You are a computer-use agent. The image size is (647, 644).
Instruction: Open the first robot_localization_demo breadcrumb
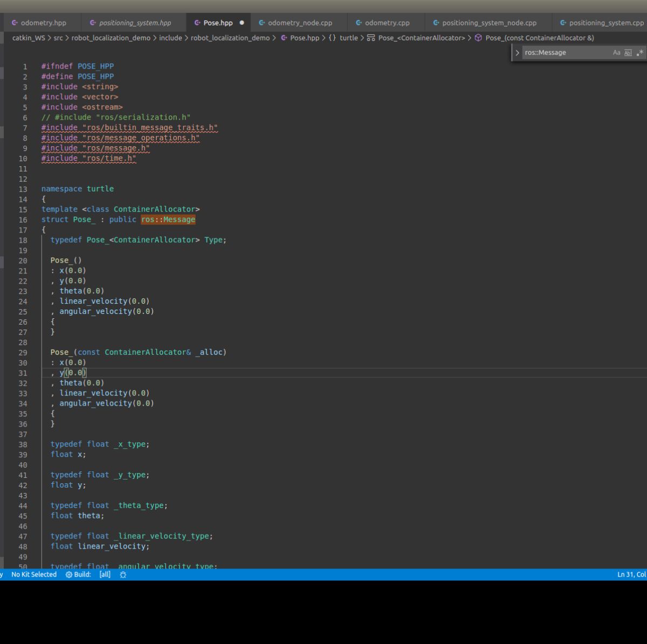pyautogui.click(x=111, y=38)
